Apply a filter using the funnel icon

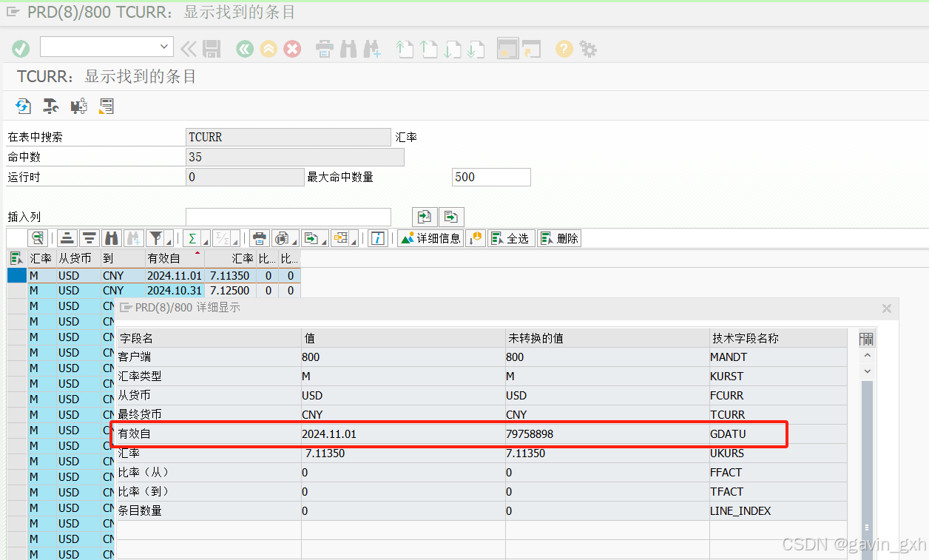coord(154,237)
